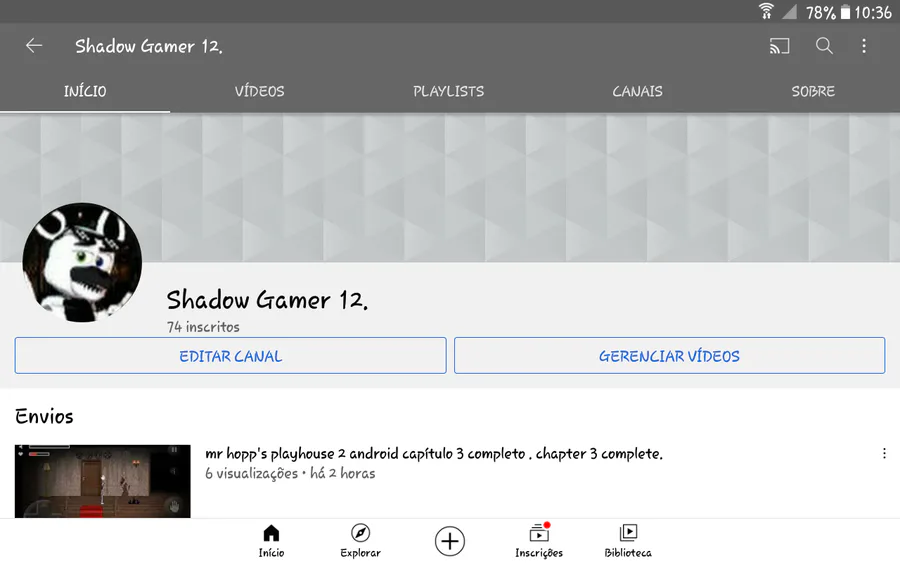Tap the large Shadow Gamer 12. channel name
The height and width of the screenshot is (563, 900).
(267, 300)
